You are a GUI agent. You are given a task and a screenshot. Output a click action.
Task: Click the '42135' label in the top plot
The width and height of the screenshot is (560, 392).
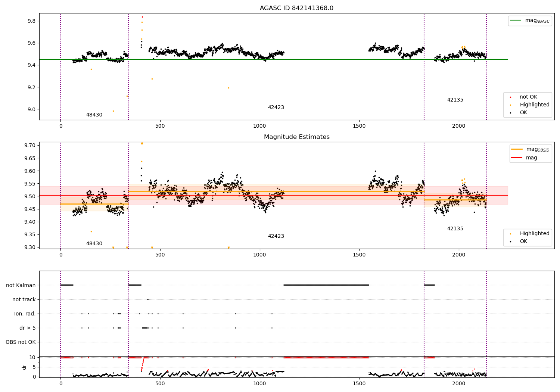455,100
